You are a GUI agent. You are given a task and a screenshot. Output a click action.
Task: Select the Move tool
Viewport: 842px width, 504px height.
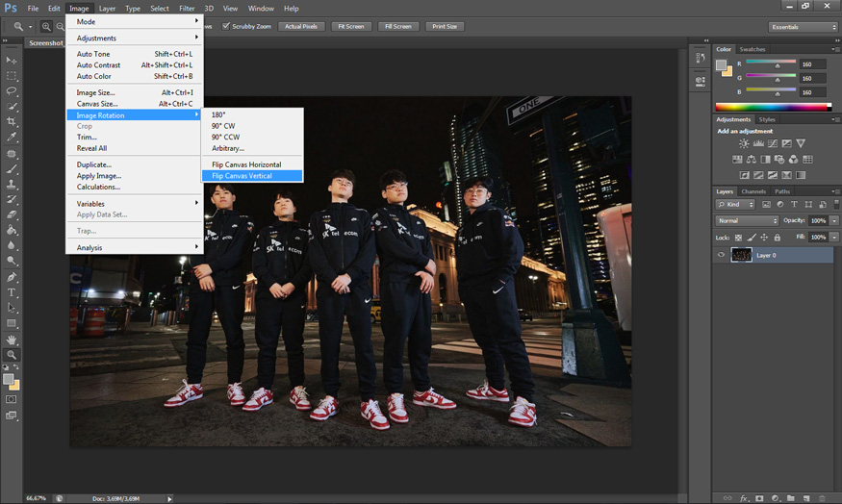pyautogui.click(x=12, y=60)
